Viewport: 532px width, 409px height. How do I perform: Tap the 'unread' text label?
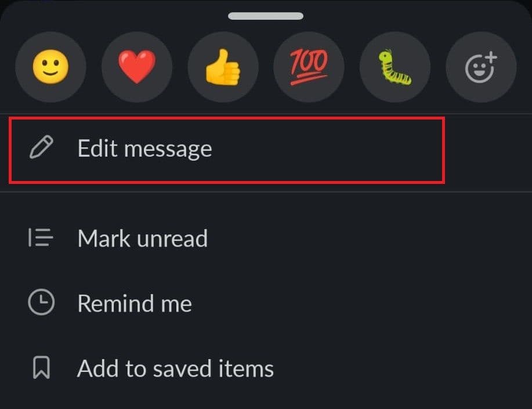tap(172, 238)
